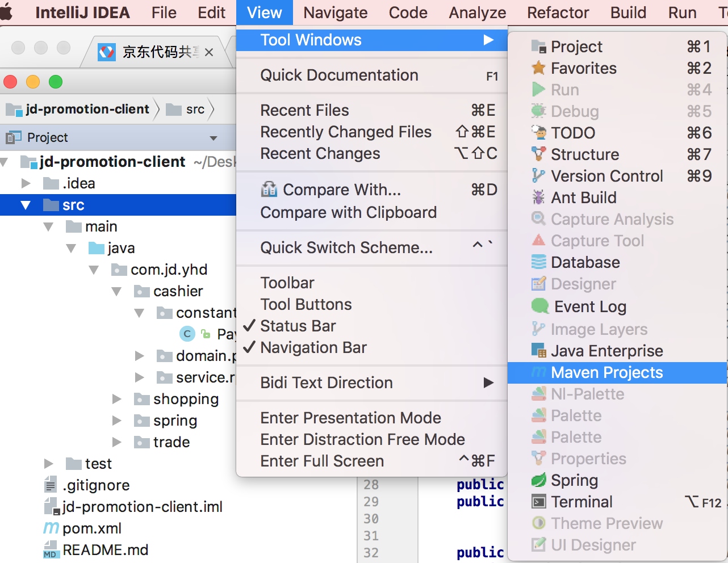Collapse the main folder arrow
The width and height of the screenshot is (728, 563).
click(x=48, y=227)
